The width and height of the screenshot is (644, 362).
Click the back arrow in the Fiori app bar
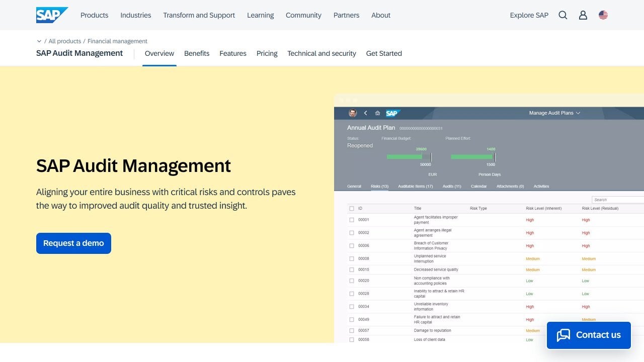(x=366, y=113)
